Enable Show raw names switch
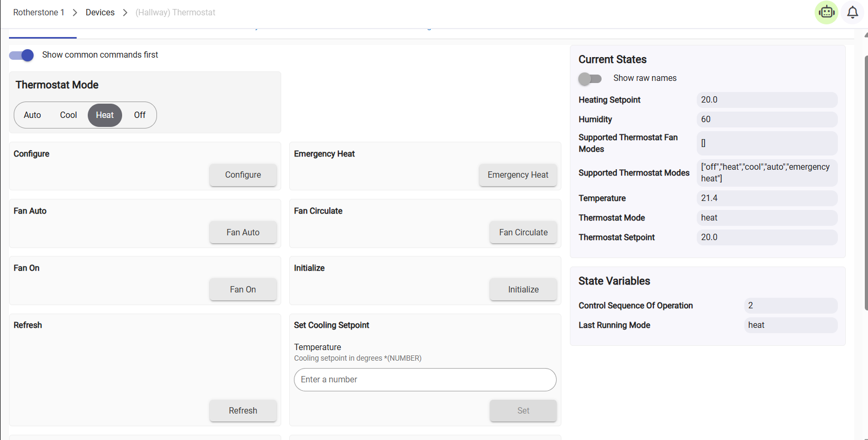The width and height of the screenshot is (868, 440). (x=590, y=79)
